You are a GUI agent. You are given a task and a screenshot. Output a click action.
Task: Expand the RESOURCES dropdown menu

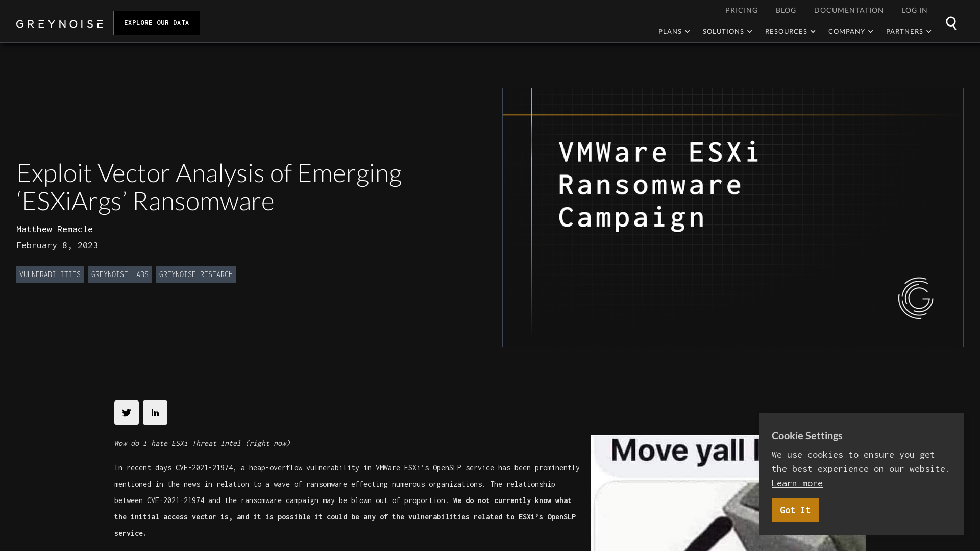(x=791, y=31)
